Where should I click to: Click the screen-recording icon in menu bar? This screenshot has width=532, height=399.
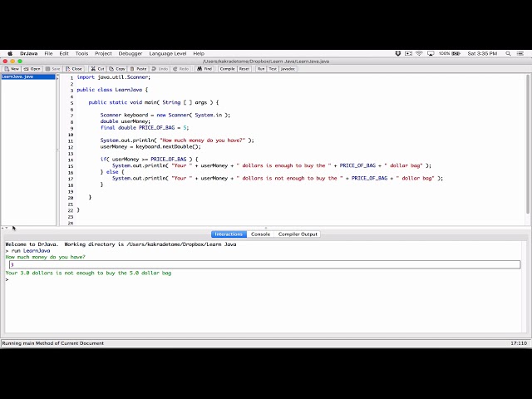pos(408,53)
